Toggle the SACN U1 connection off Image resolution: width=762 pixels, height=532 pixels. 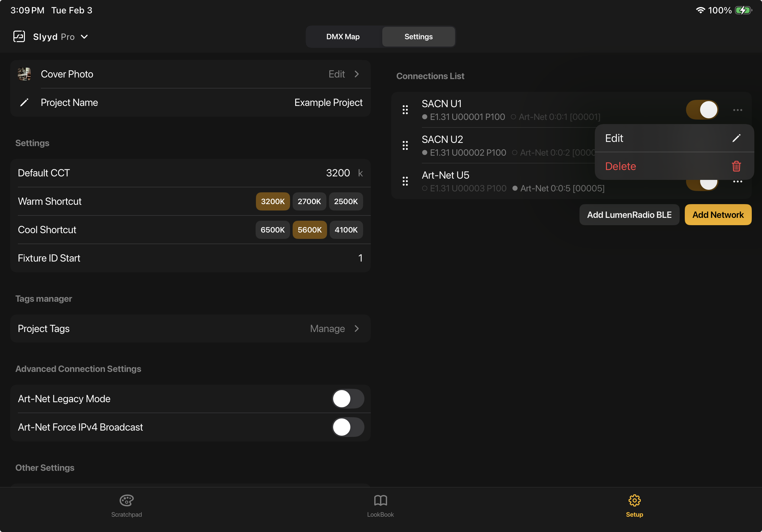tap(702, 110)
